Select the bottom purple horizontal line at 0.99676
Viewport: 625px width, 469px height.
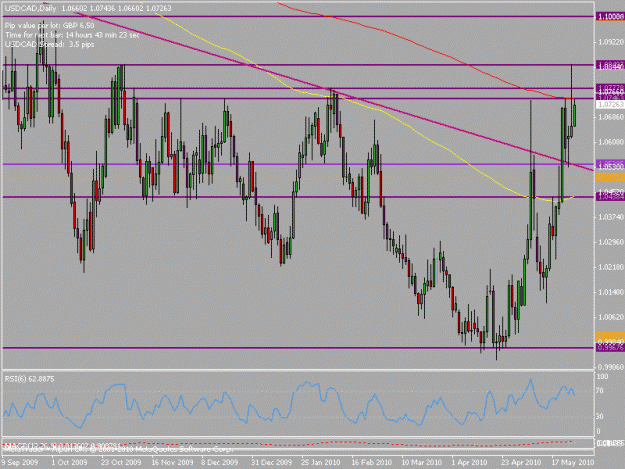(298, 348)
